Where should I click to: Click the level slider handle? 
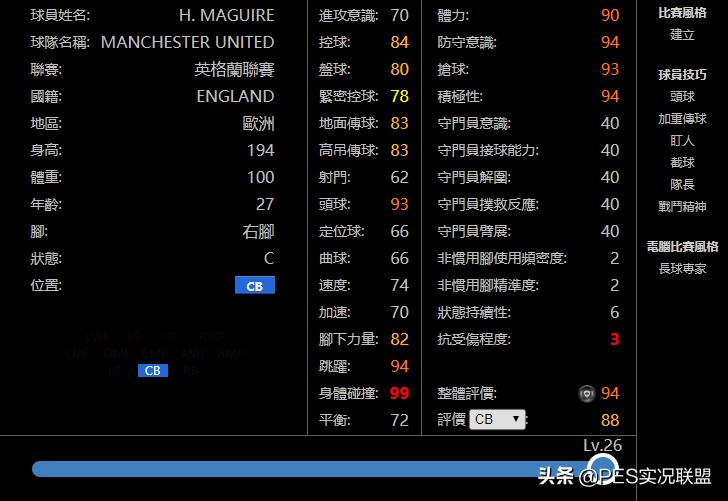(x=602, y=468)
